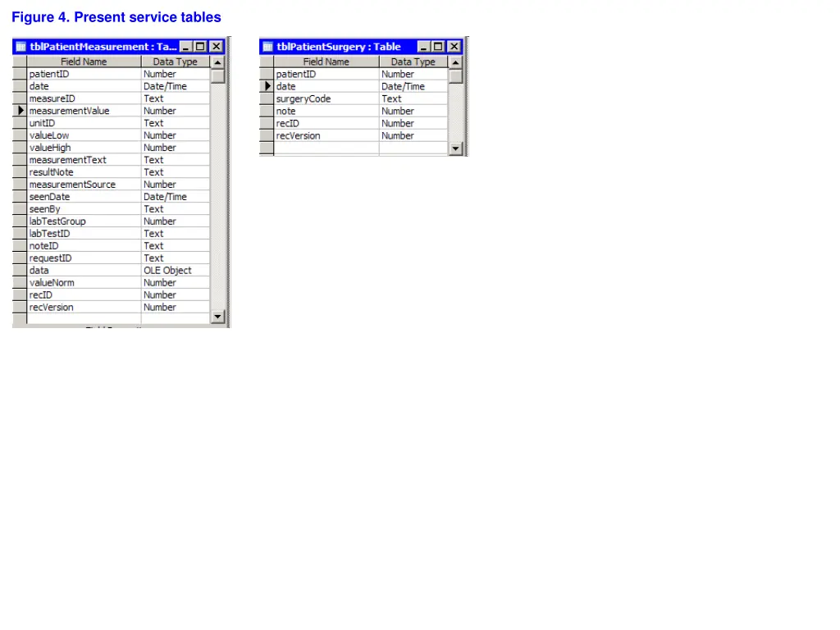The width and height of the screenshot is (840, 630).
Task: Click scroll down arrow in tblPatientSurgery
Action: pyautogui.click(x=456, y=148)
